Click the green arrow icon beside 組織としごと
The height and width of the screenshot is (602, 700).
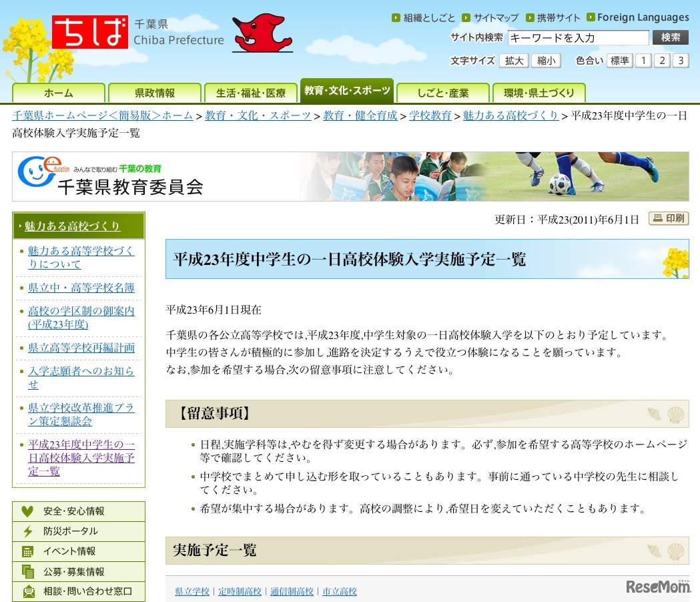396,17
